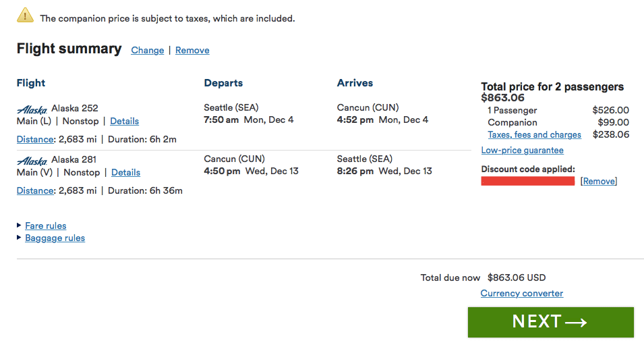The width and height of the screenshot is (644, 347).
Task: Expand the Baggage rules disclosure arrow
Action: coord(19,237)
